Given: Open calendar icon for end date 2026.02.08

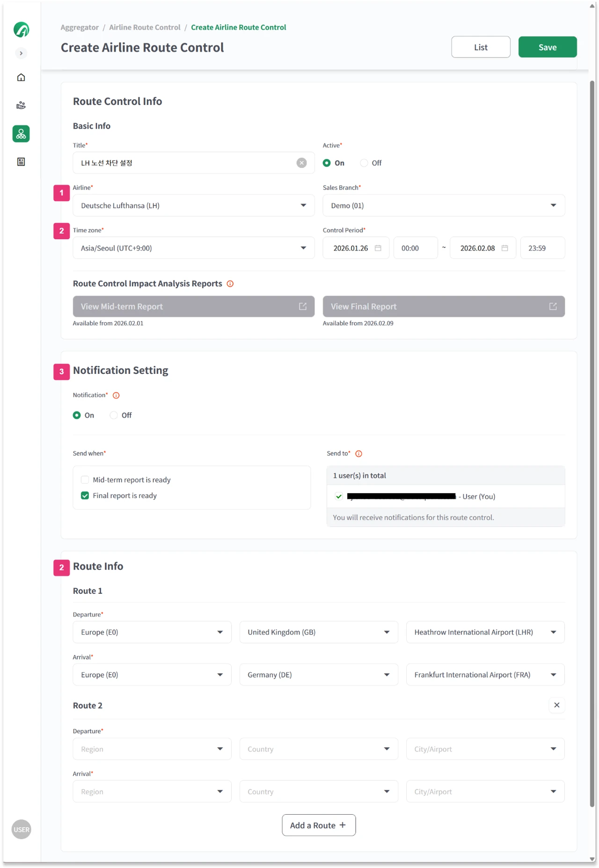Looking at the screenshot, I should [x=505, y=248].
